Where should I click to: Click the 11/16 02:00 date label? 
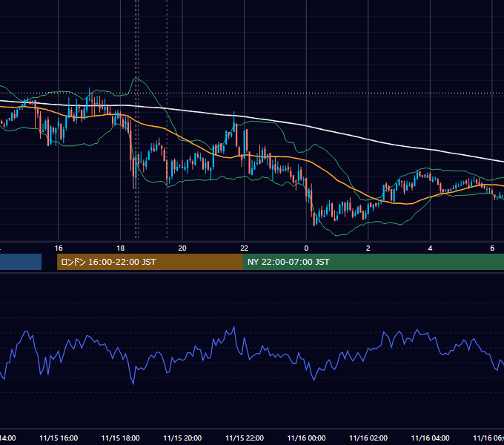(x=368, y=438)
